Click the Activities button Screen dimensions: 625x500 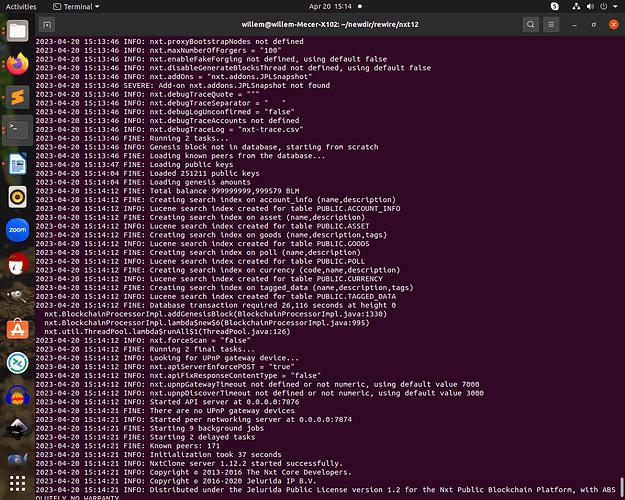click(21, 6)
